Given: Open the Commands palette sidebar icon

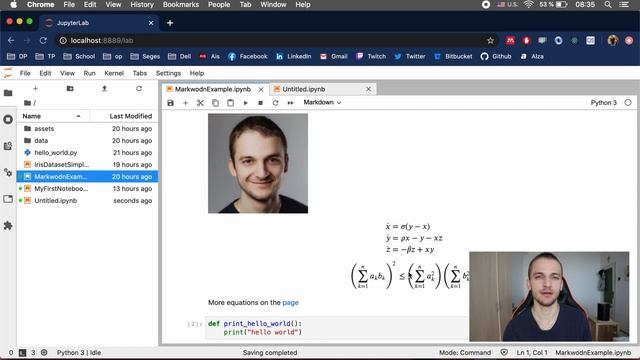Looking at the screenshot, I should 8,146.
